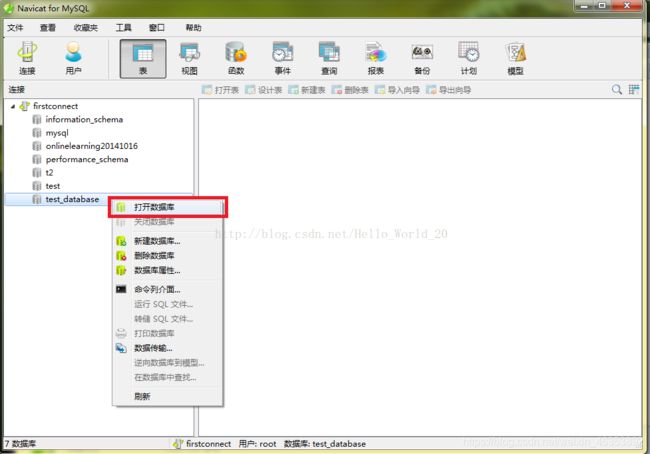Select information_schema database
The width and height of the screenshot is (650, 454).
point(84,119)
